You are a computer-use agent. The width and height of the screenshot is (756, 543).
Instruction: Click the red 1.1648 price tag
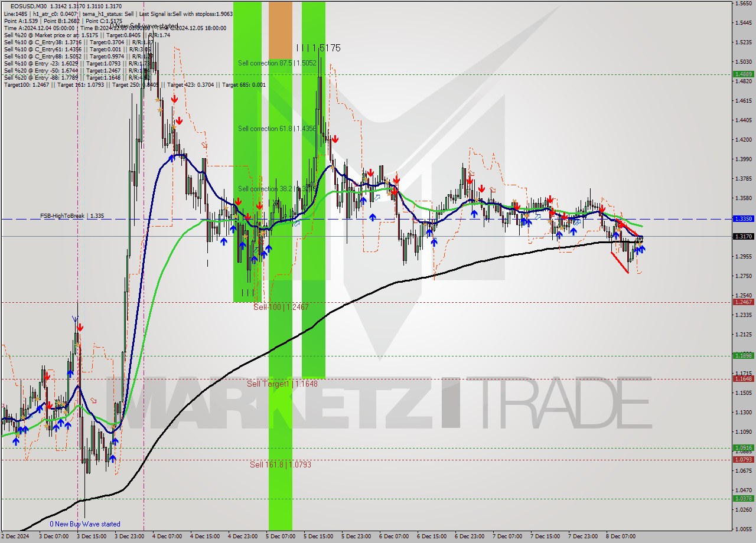743,378
